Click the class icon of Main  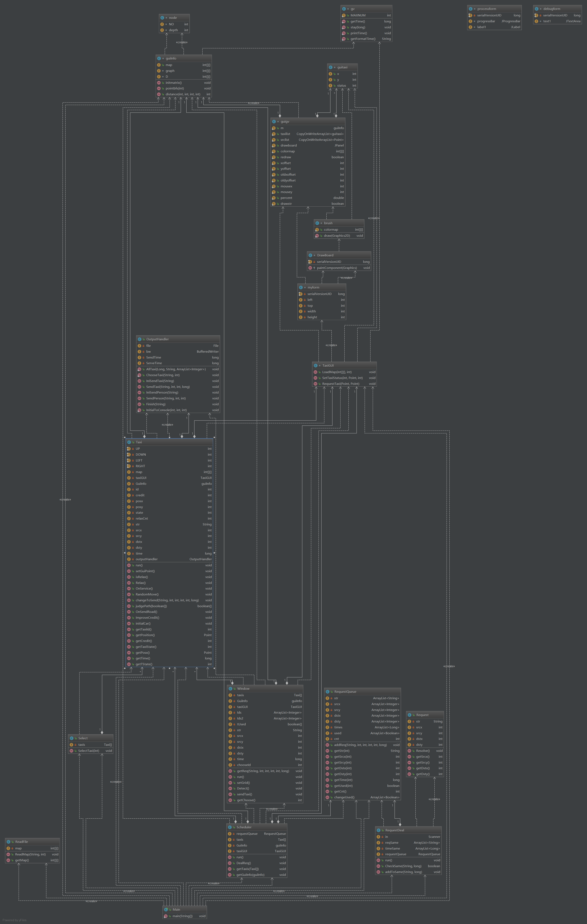click(x=166, y=909)
